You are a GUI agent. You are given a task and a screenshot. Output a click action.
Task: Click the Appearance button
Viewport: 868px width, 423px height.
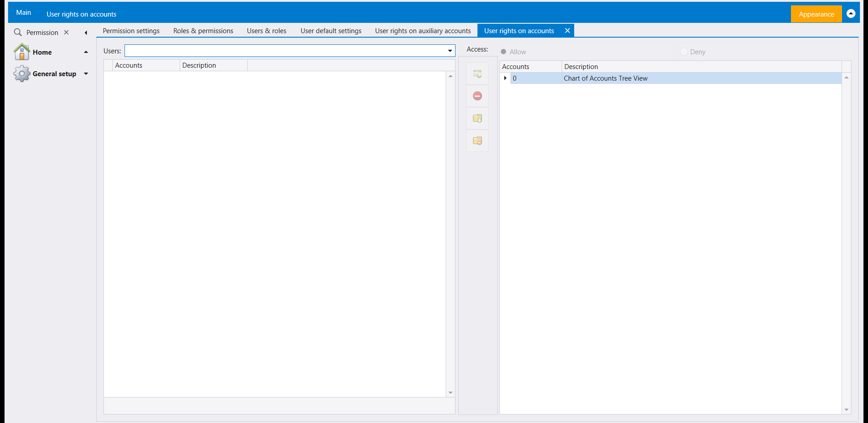[x=816, y=14]
